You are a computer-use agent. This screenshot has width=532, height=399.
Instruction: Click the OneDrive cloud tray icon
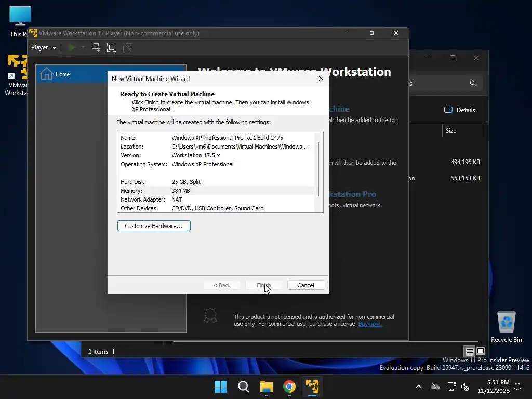435,387
